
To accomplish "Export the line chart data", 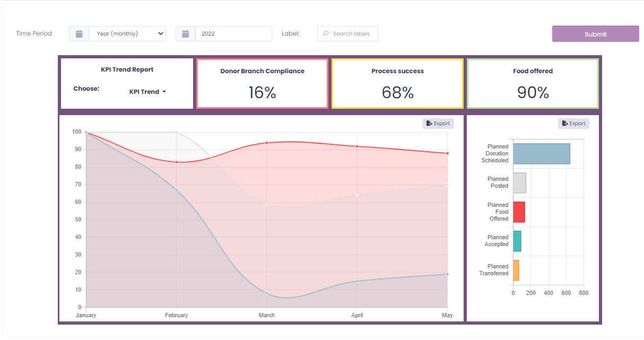I will click(438, 124).
